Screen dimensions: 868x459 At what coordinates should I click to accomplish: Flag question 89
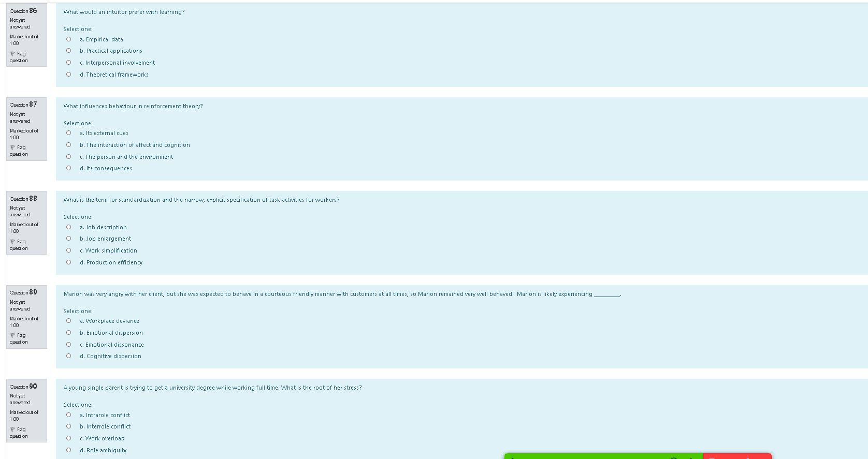(x=19, y=338)
